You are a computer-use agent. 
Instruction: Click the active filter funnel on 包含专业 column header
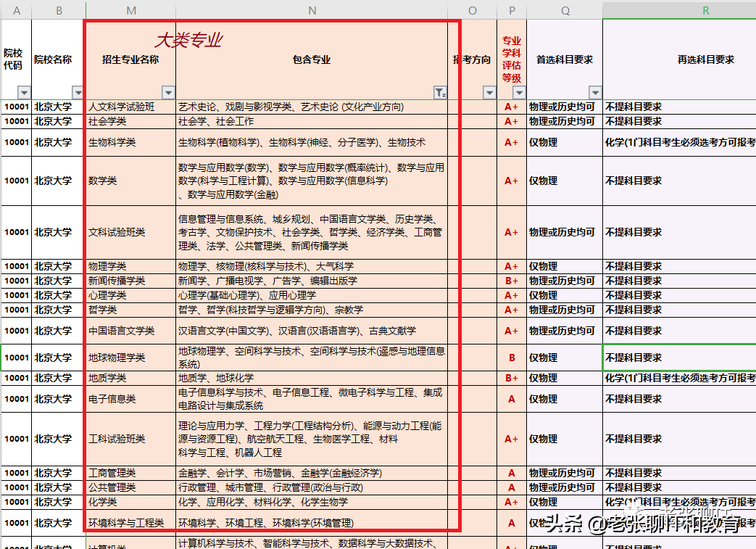(440, 93)
